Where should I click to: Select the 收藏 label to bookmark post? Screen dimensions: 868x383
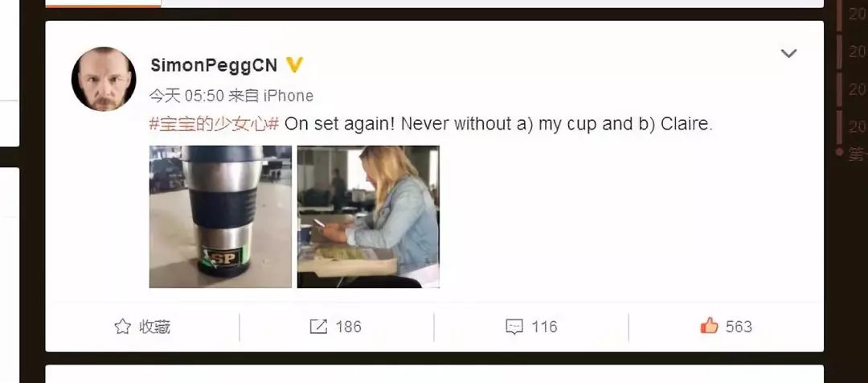click(154, 327)
